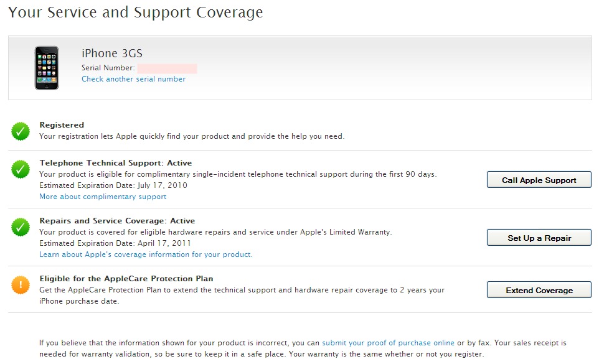Click the green checkmark for Repairs and Service Coverage
The height and width of the screenshot is (364, 599).
coord(21,227)
